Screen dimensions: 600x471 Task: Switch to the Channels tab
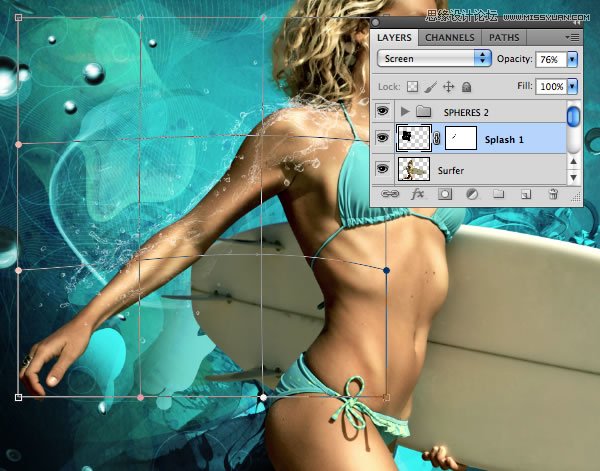coord(450,37)
